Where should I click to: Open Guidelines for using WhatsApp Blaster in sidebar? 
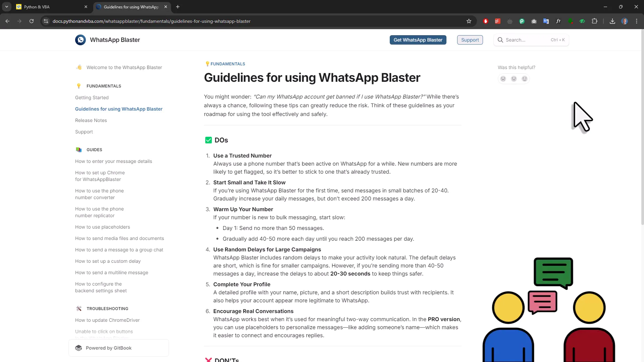click(x=119, y=109)
